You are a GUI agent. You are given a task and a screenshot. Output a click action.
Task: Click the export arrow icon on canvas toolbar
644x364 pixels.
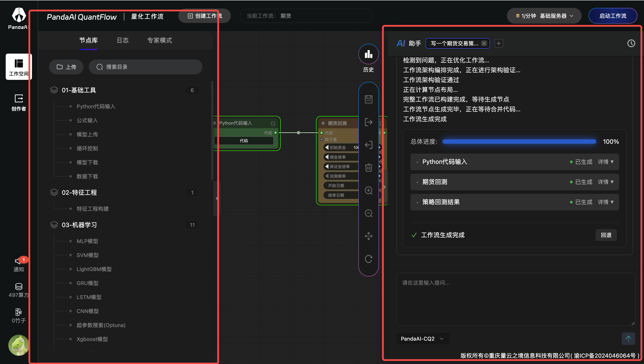(x=368, y=122)
